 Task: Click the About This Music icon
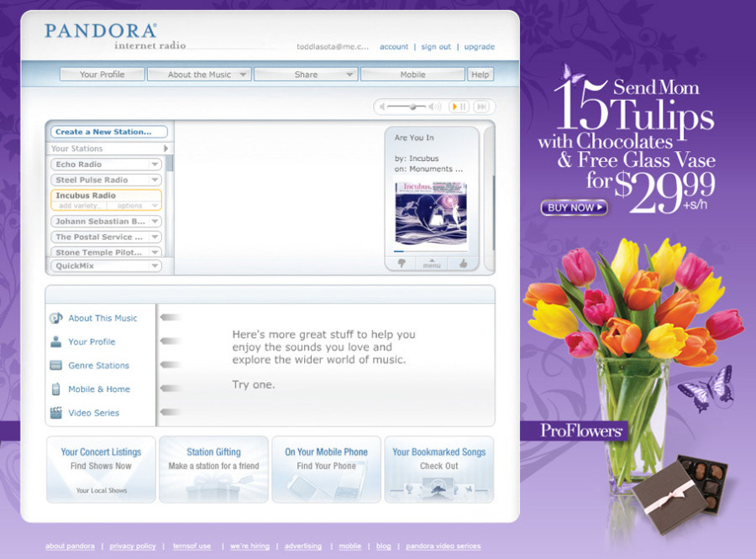56,318
